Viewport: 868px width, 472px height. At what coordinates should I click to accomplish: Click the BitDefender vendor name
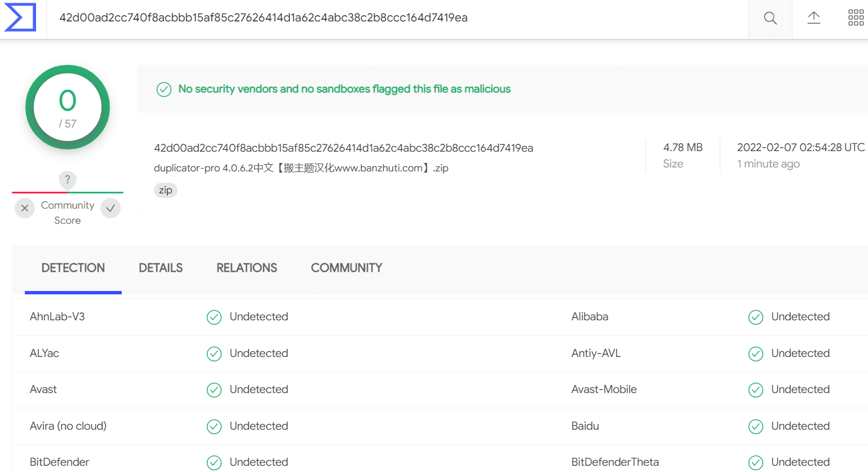pos(60,462)
